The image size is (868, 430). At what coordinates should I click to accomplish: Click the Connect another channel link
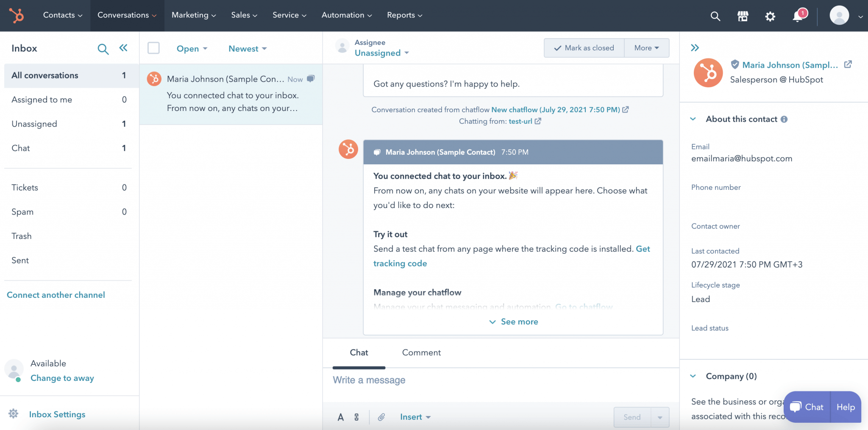[x=56, y=294]
